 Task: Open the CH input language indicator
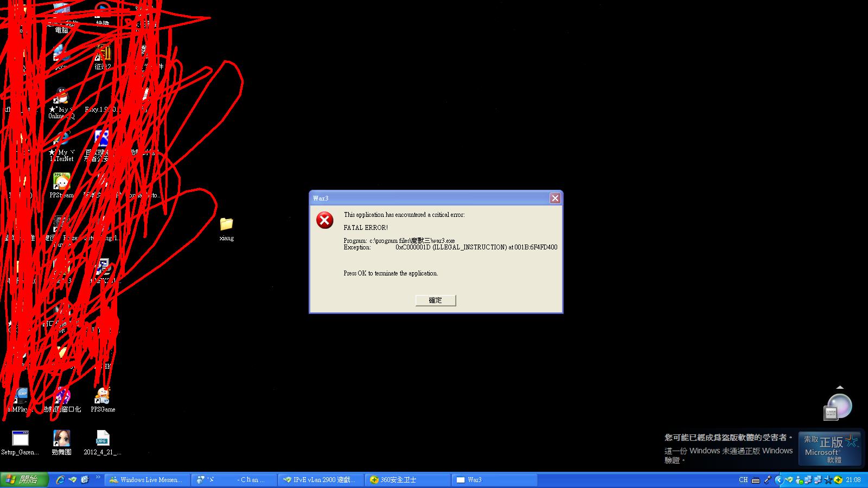[x=743, y=480]
